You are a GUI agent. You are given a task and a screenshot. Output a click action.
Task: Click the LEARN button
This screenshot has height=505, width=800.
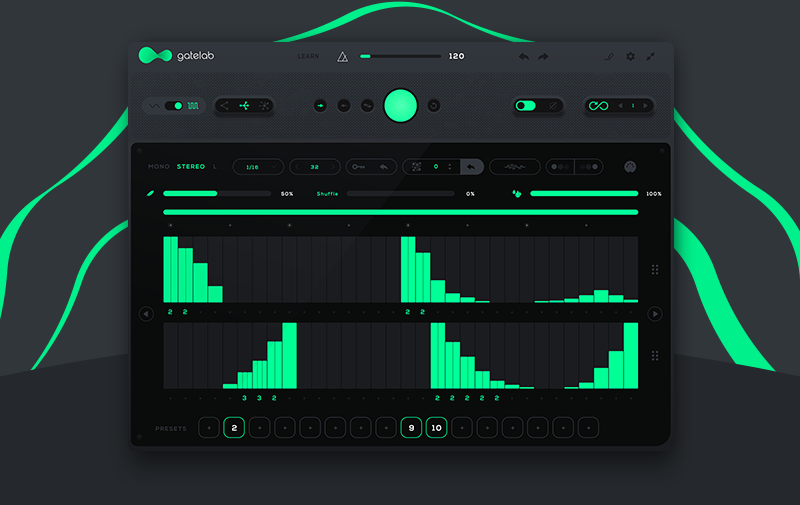308,57
